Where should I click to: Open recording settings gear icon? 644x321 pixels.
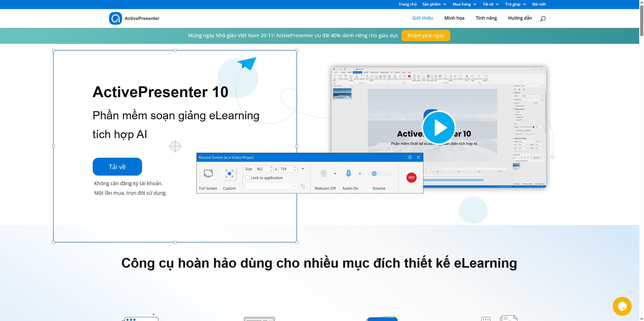point(410,157)
